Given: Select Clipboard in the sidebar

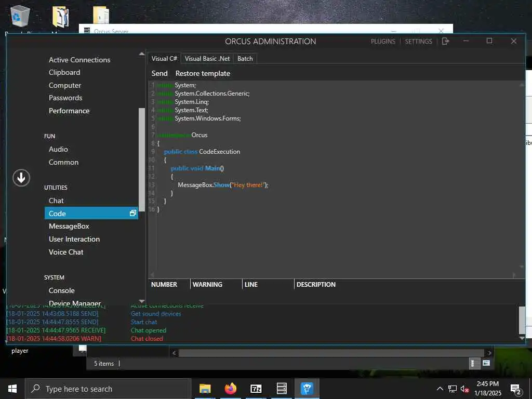Looking at the screenshot, I should tap(64, 72).
